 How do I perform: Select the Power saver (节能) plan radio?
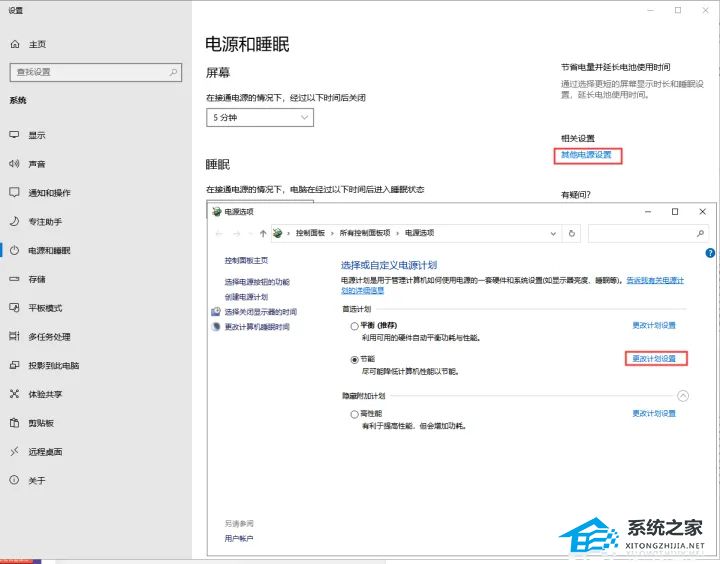(x=354, y=360)
